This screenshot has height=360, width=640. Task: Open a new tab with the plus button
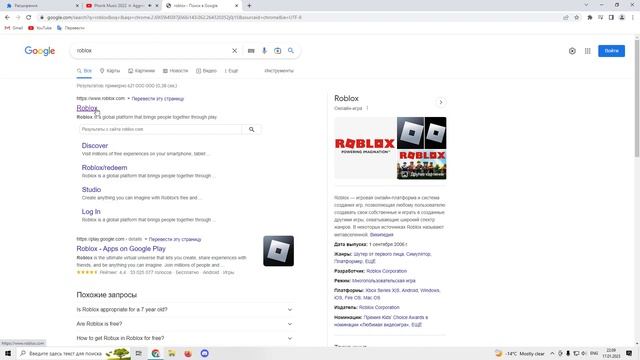tap(249, 6)
